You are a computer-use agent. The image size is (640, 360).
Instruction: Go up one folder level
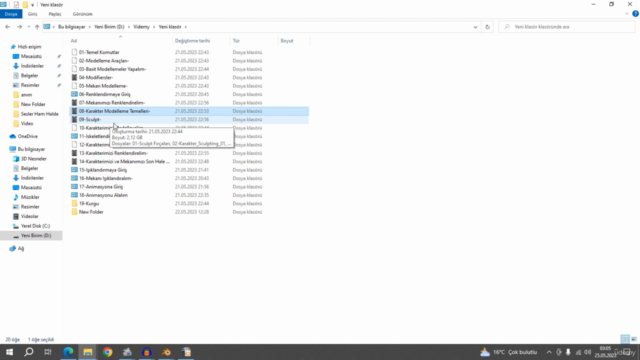coord(37,27)
